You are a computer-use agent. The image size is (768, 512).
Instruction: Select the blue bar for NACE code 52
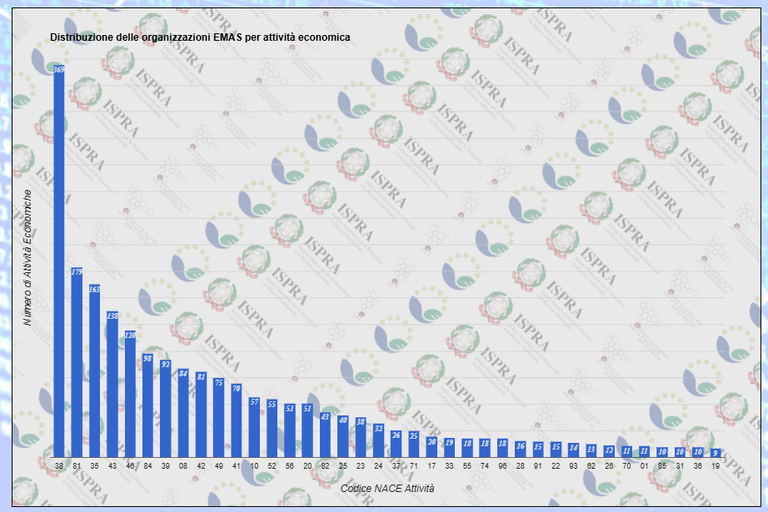point(272,428)
